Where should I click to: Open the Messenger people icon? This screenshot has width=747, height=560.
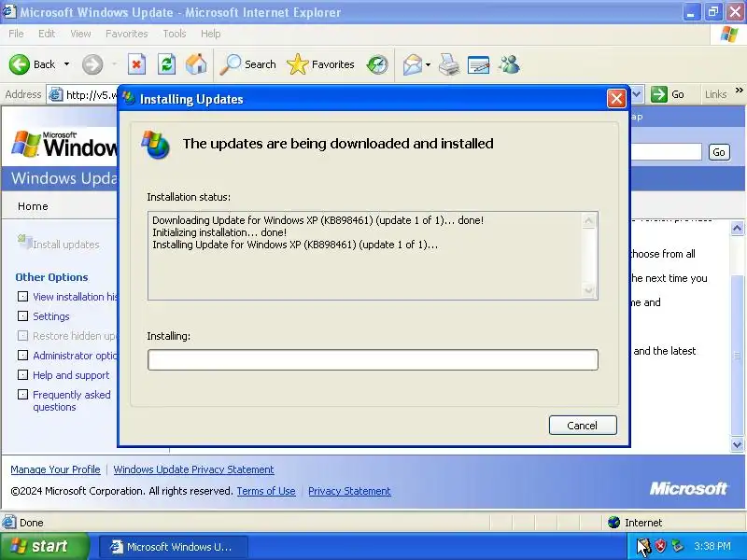509,64
